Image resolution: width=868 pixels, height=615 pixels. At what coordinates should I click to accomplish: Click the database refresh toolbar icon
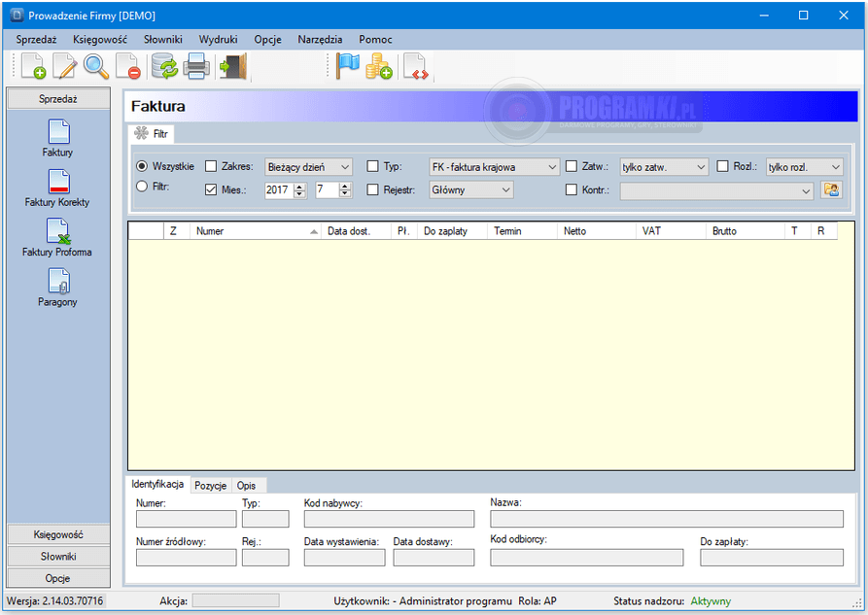164,66
